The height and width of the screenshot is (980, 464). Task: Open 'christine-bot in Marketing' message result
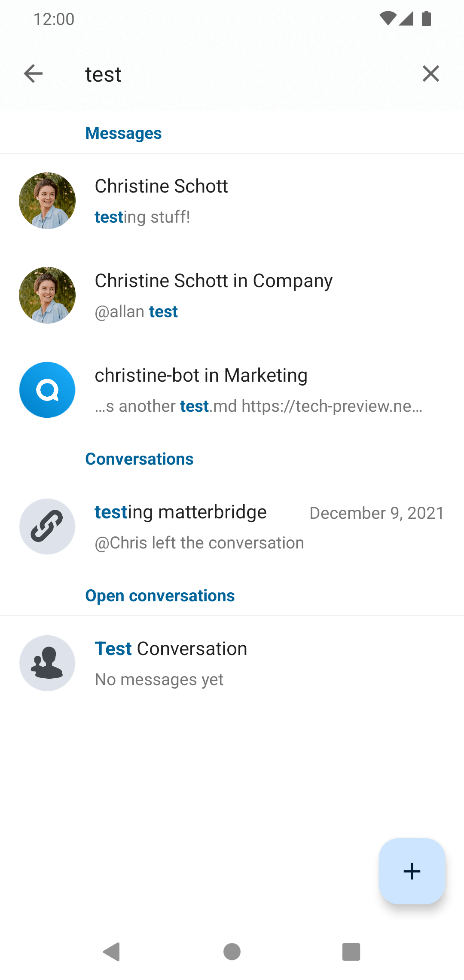(x=232, y=390)
